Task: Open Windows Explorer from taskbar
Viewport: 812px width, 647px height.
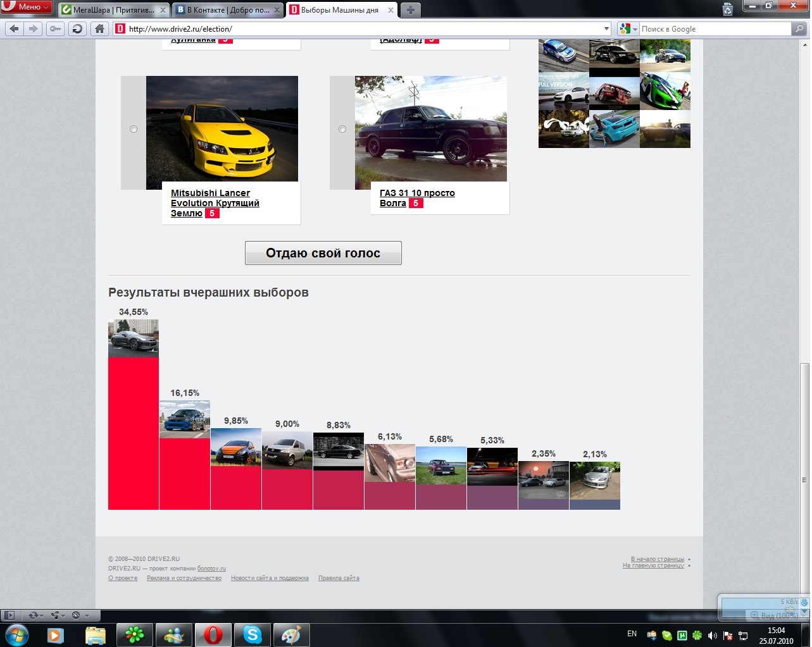Action: (95, 634)
